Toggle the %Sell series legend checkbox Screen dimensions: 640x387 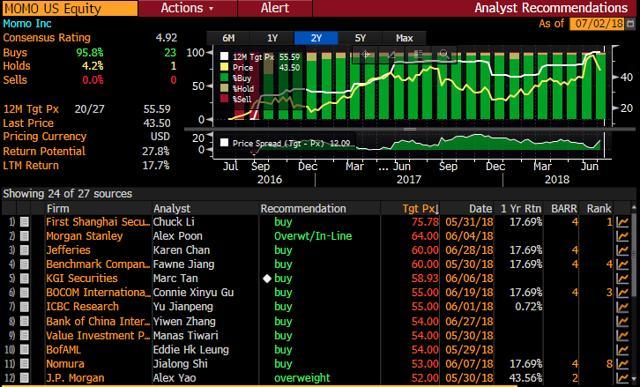point(224,98)
